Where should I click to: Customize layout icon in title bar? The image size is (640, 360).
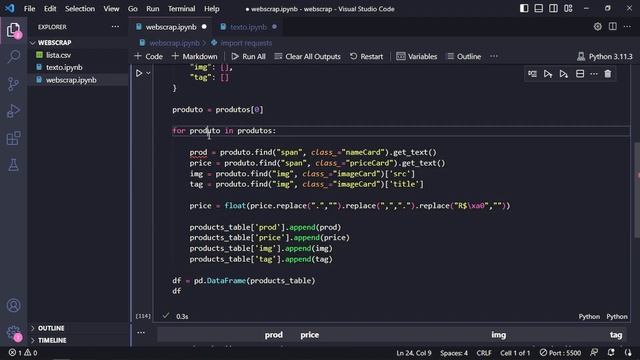pyautogui.click(x=568, y=9)
